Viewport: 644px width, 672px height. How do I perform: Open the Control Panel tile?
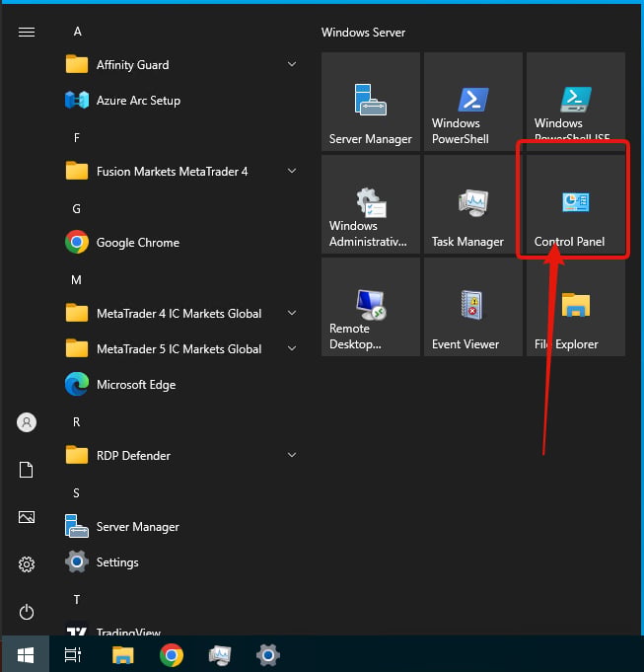click(576, 204)
